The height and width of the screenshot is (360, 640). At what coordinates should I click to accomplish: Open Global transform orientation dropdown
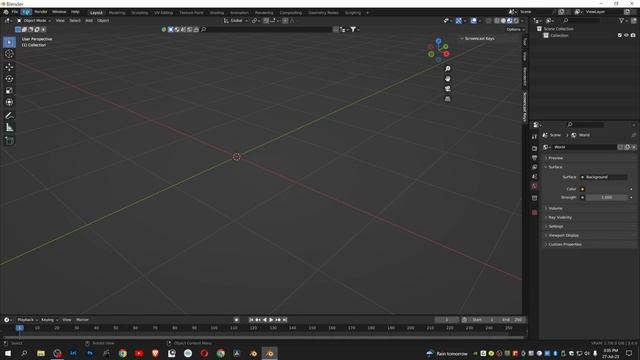(x=236, y=20)
